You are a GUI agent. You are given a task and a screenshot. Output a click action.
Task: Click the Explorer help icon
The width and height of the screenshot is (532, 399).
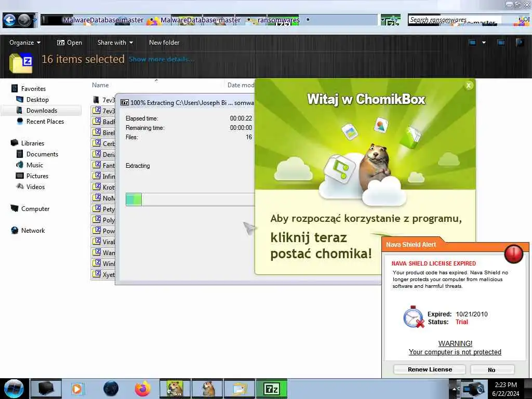(520, 43)
